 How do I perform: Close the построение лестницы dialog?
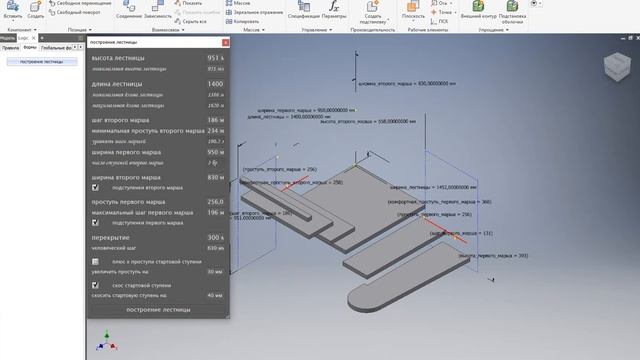pyautogui.click(x=225, y=42)
